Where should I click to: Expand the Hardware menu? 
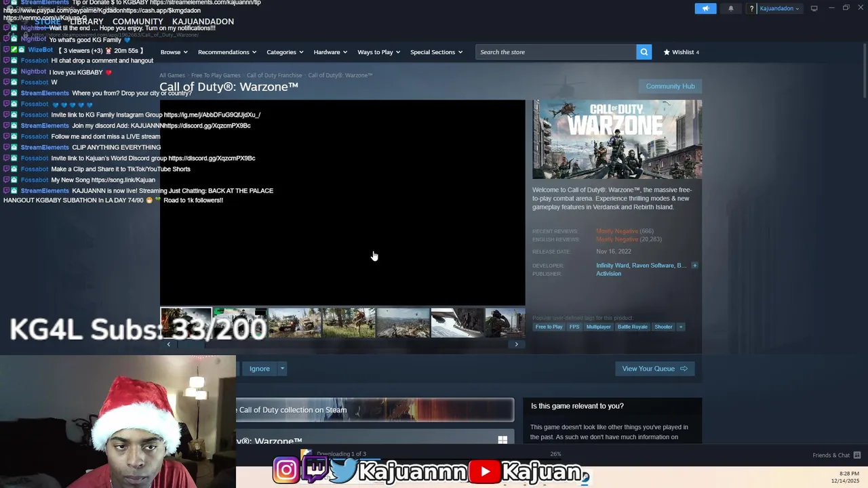330,52
